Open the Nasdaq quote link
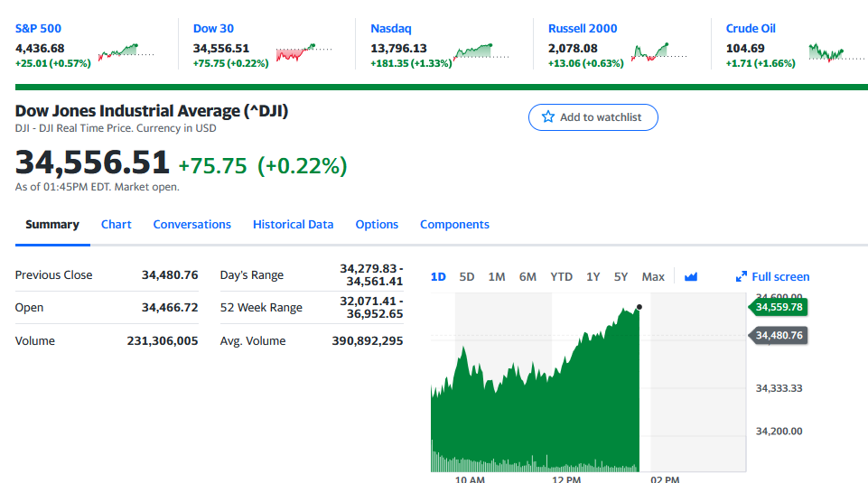868x483 pixels. tap(391, 28)
